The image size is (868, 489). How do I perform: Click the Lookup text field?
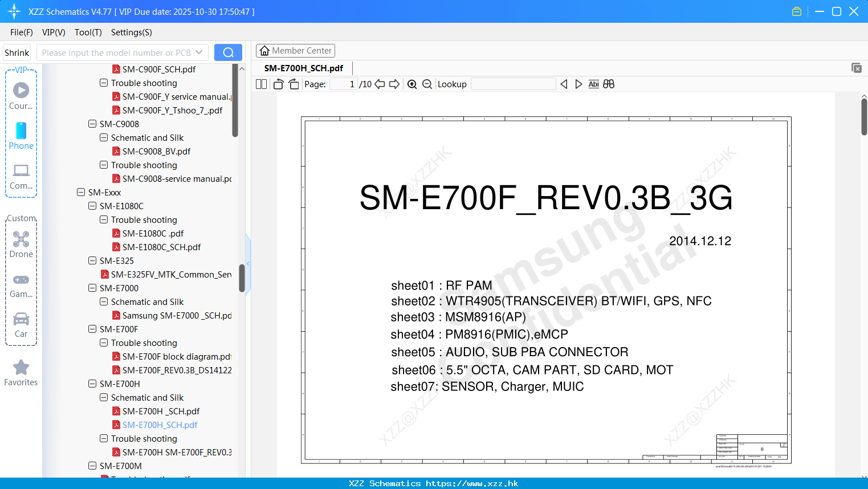513,84
